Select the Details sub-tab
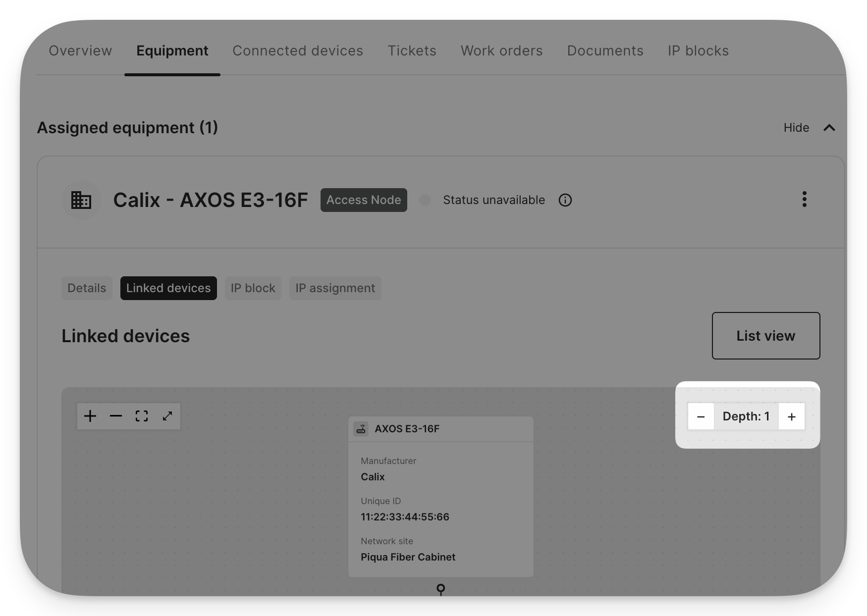This screenshot has height=616, width=867. click(87, 288)
